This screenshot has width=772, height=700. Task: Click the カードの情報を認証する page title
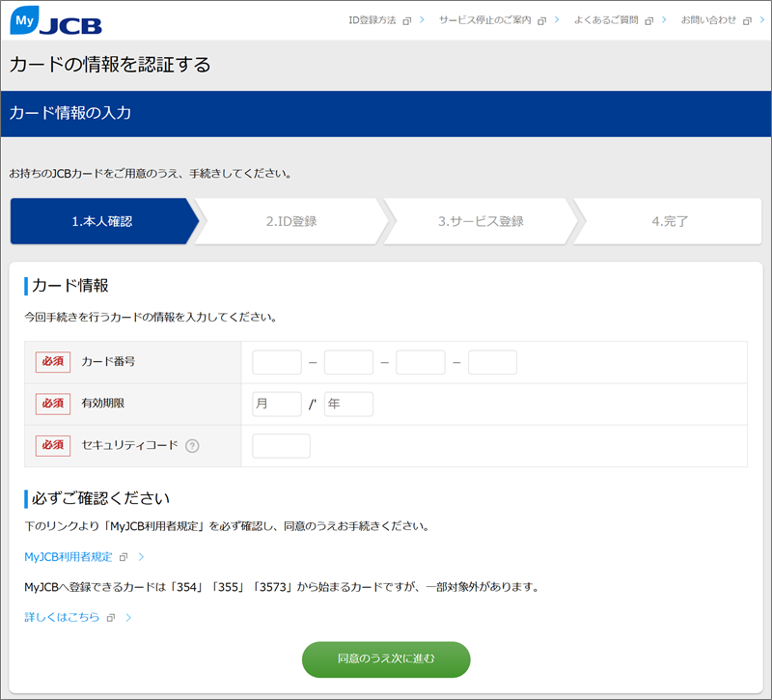click(110, 65)
